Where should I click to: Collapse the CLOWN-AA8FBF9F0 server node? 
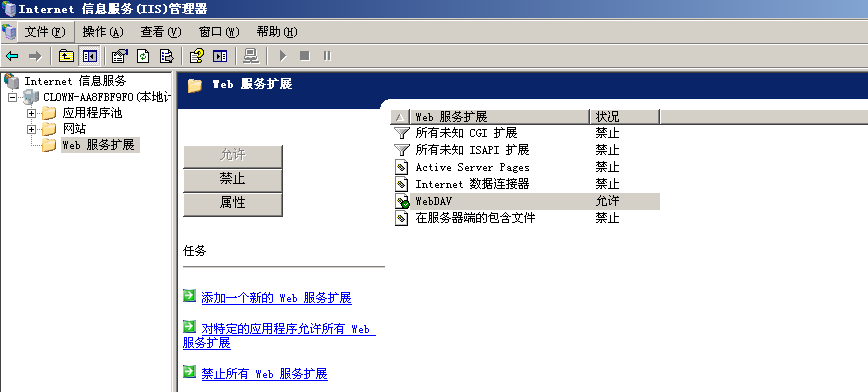(x=13, y=97)
